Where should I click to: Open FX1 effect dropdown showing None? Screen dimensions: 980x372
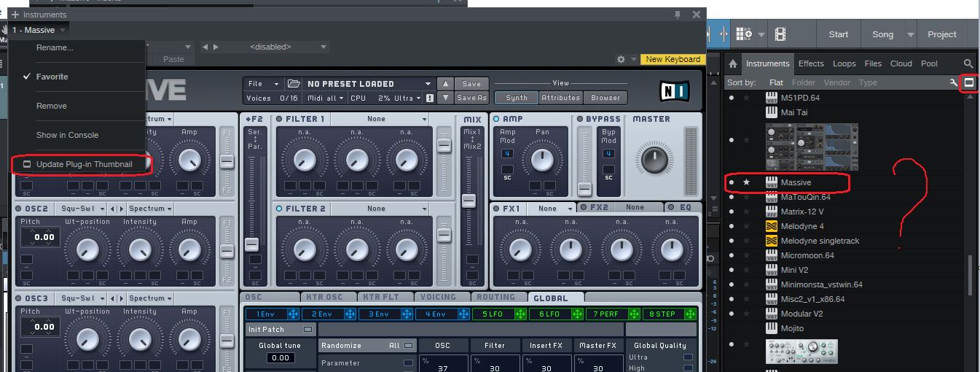(x=552, y=209)
